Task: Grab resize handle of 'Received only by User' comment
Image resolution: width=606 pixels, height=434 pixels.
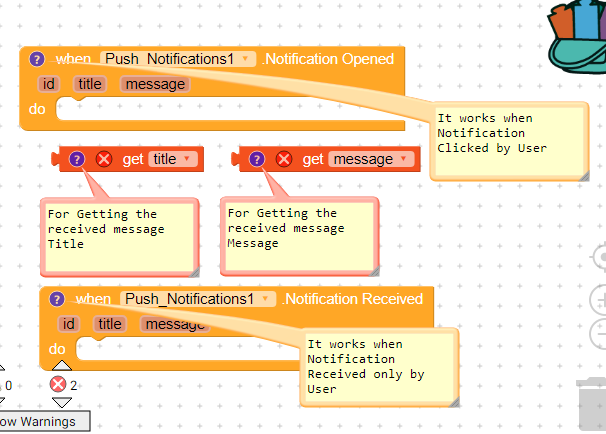Action: (x=454, y=402)
